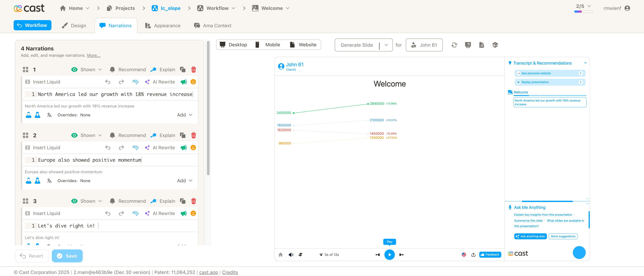644x276 pixels.
Task: Delete narration 1 with the trash icon
Action: point(193,70)
